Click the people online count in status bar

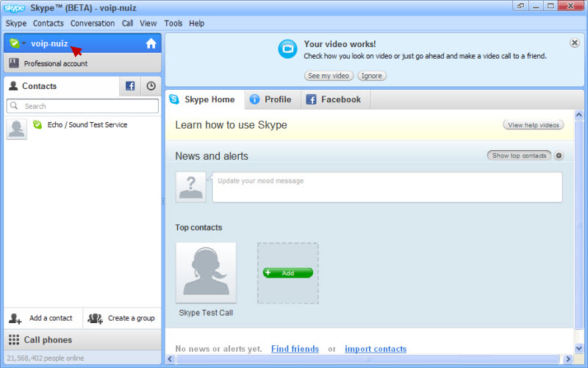pos(46,358)
